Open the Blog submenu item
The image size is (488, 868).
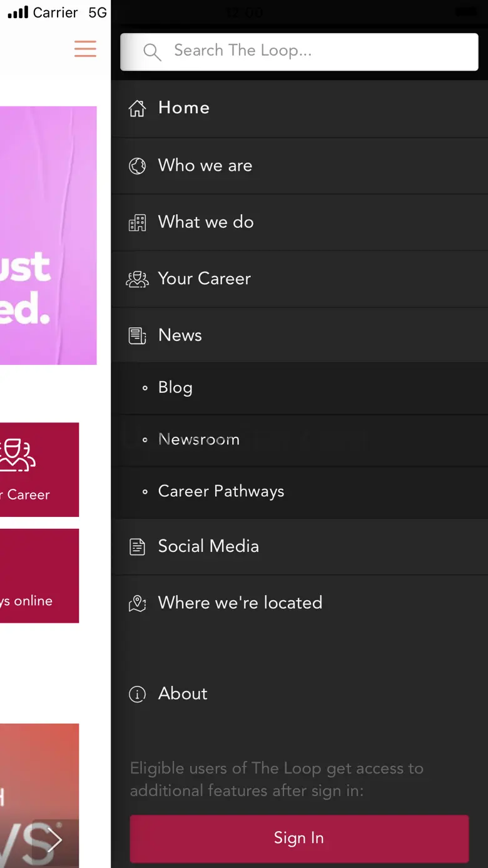(x=300, y=388)
